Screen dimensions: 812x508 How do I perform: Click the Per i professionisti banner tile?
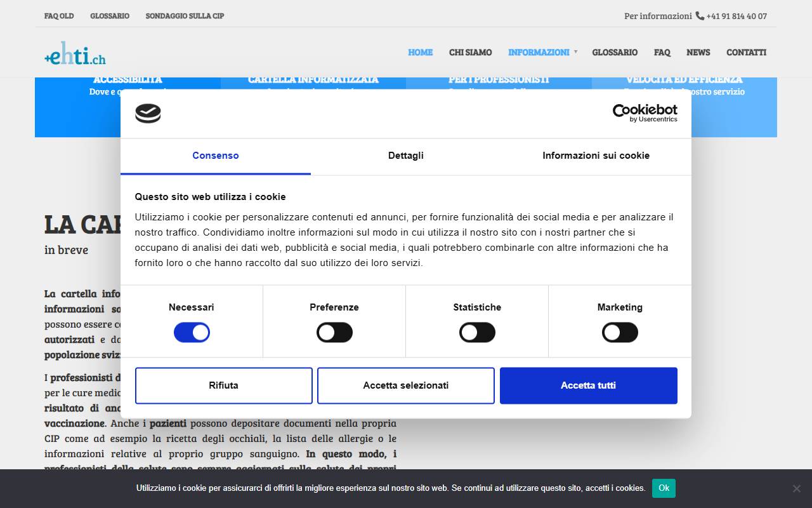[499, 107]
